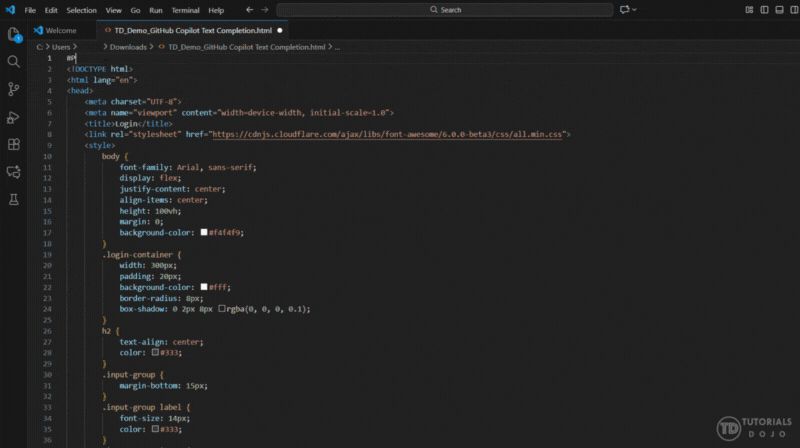Click the unsaved dot on the HTML tab
800x448 pixels.
pos(280,31)
